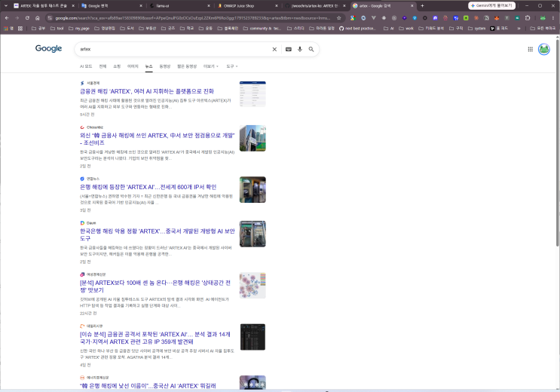Close the OWASP Juice Shop tab
This screenshot has height=392, width=560.
[276, 6]
